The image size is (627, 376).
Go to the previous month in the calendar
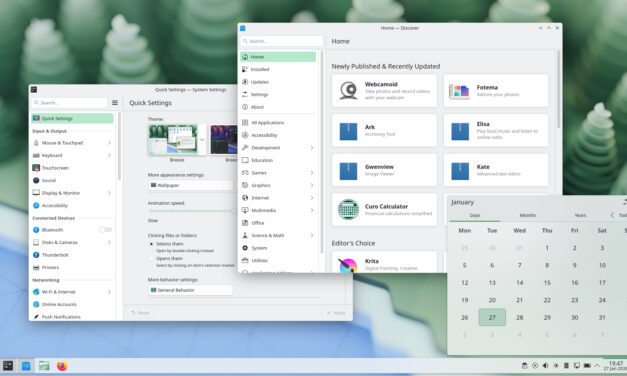click(612, 215)
